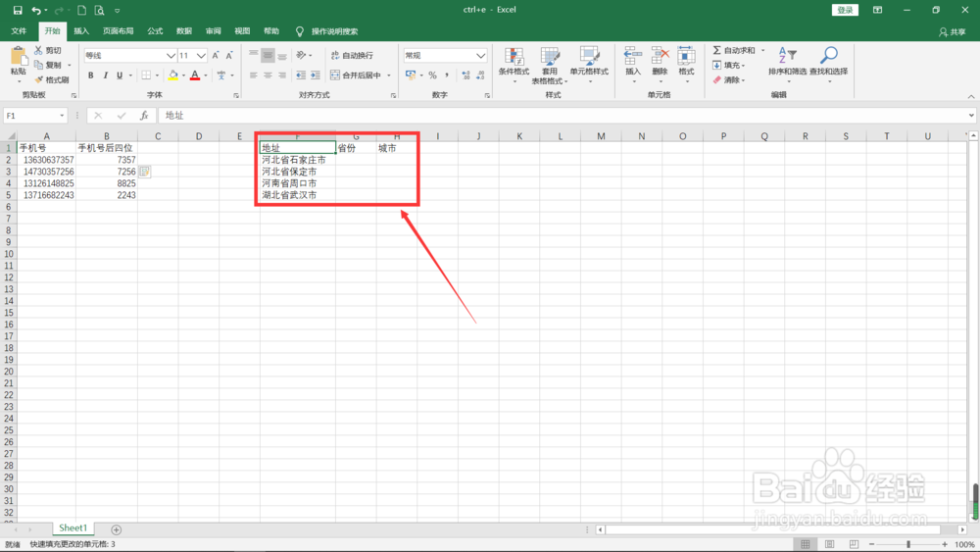980x552 pixels.
Task: Open Conditional Formatting (条件格式)
Action: tap(514, 65)
